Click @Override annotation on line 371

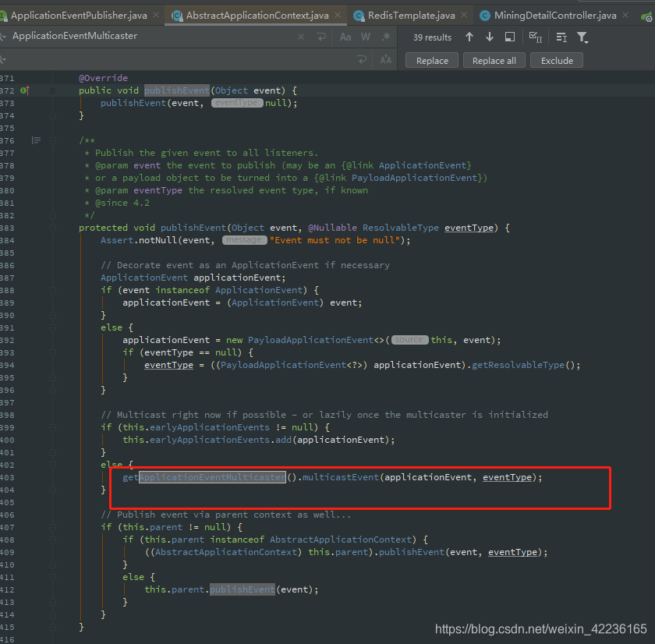coord(103,78)
